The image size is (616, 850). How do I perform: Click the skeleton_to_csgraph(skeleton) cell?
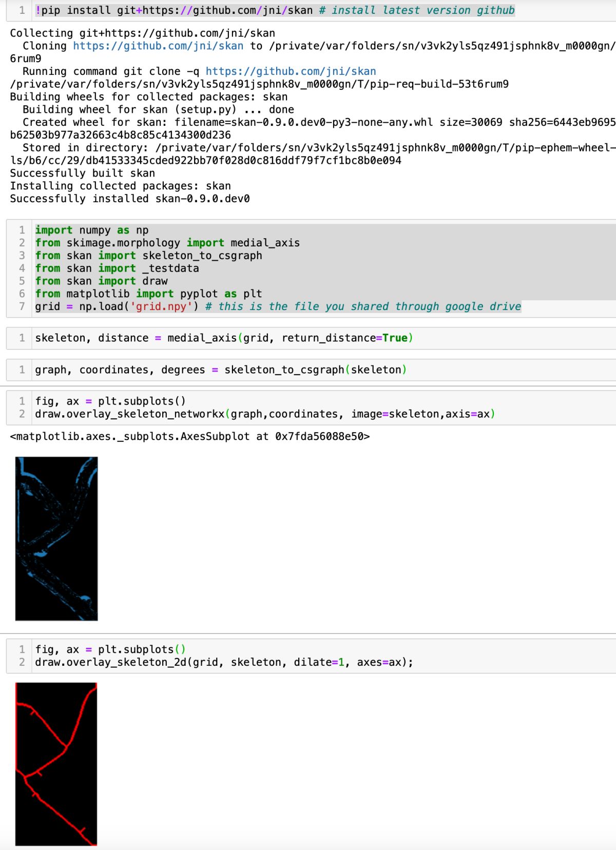pyautogui.click(x=311, y=370)
